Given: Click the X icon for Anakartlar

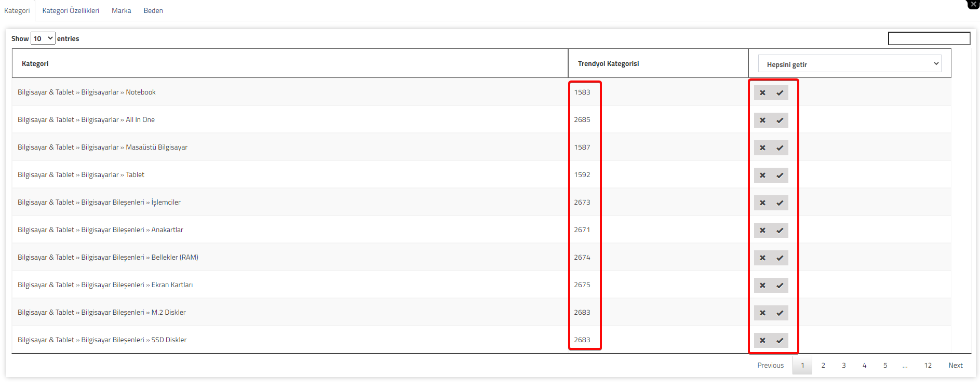Looking at the screenshot, I should [762, 231].
